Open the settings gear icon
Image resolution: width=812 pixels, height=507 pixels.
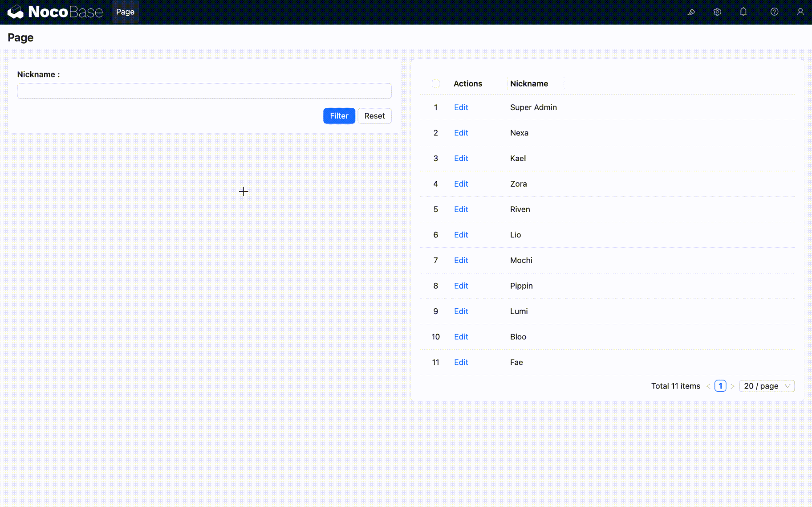pyautogui.click(x=717, y=12)
